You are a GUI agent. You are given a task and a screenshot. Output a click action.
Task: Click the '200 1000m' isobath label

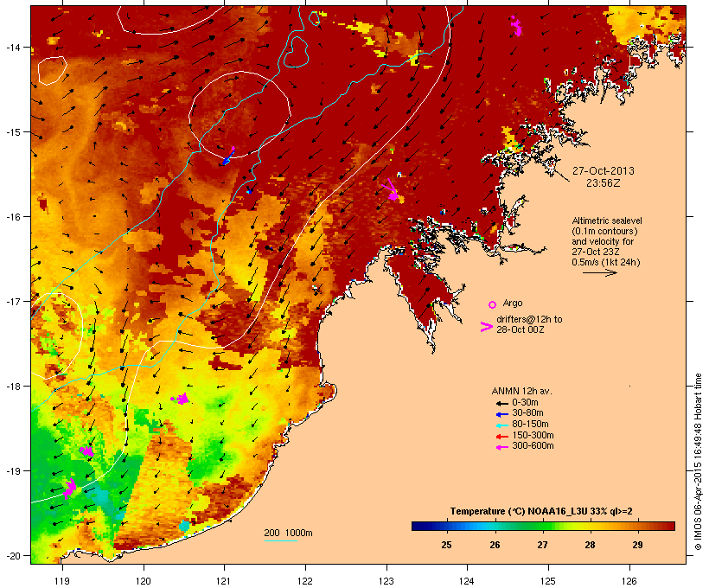(288, 533)
